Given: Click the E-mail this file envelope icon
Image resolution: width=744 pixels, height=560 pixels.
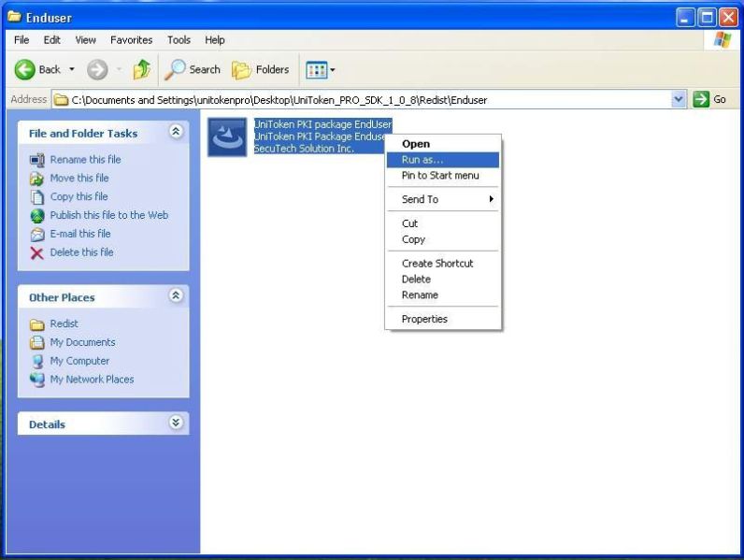Looking at the screenshot, I should click(37, 235).
